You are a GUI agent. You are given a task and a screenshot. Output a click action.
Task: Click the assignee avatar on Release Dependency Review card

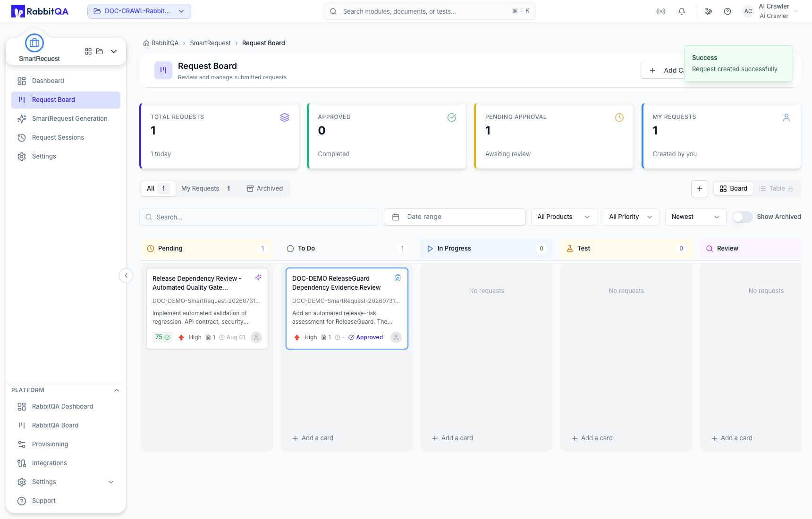click(256, 337)
